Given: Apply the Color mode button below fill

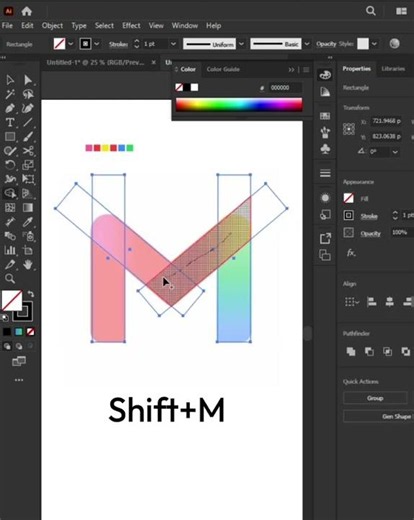Looking at the screenshot, I should tap(7, 332).
